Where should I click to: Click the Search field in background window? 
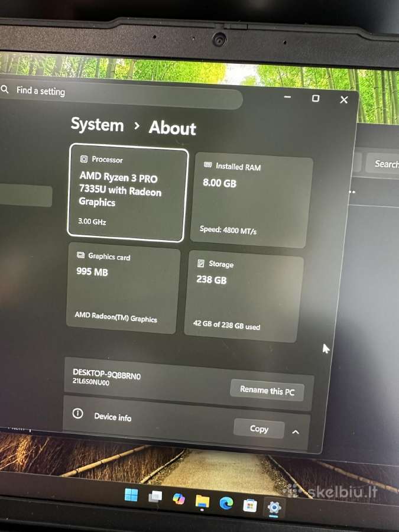[382, 164]
